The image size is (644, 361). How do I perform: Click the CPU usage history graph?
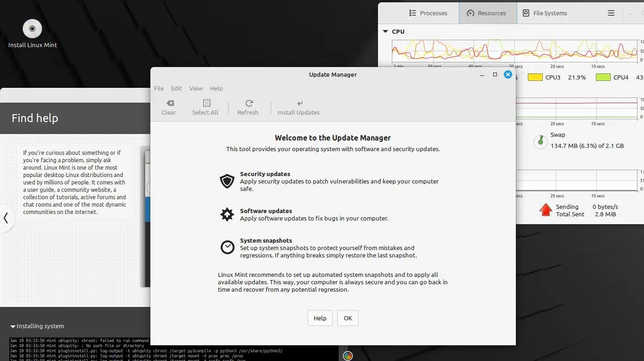(514, 51)
